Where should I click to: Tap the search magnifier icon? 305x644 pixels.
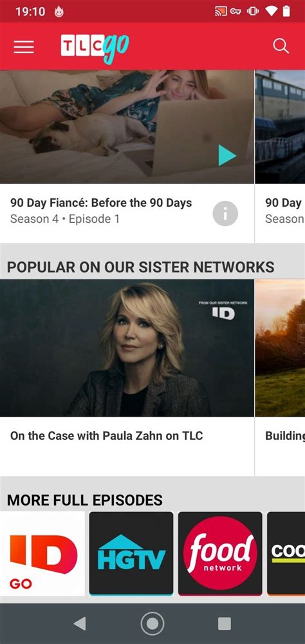point(281,46)
